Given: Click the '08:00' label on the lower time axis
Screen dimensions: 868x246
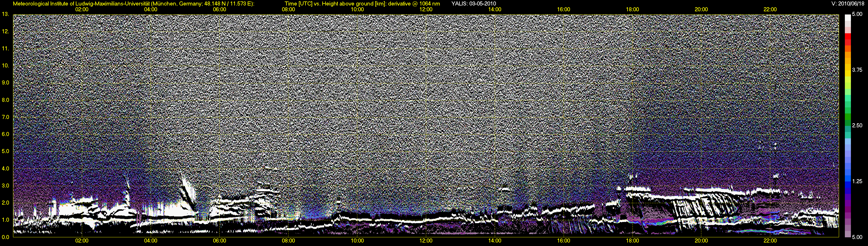Looking at the screenshot, I should tap(288, 241).
